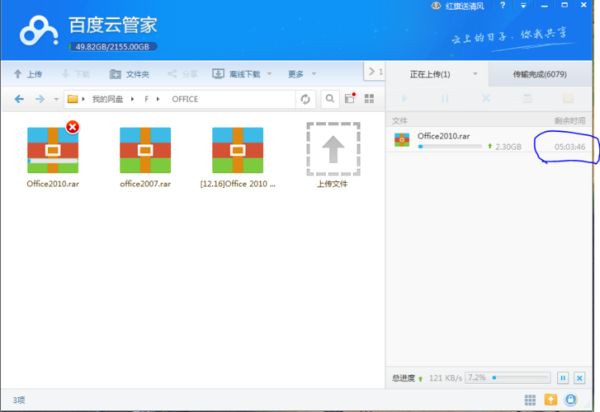Select the Office2010.rar file thumbnail
This screenshot has width=600, height=412.
[x=53, y=150]
